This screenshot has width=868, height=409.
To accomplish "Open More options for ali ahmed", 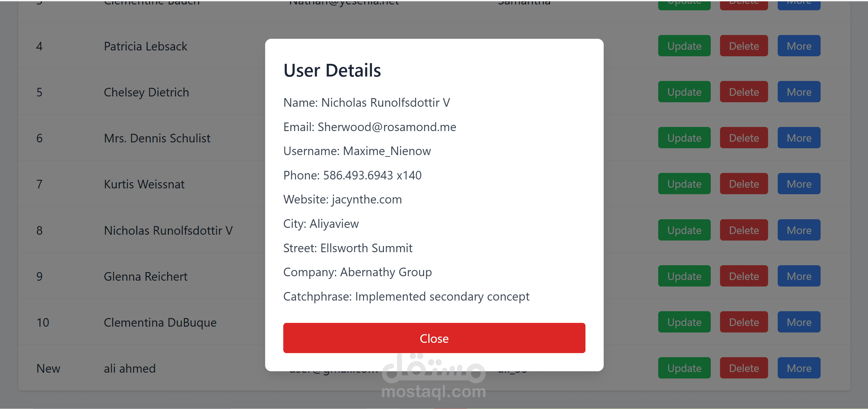I will click(x=799, y=368).
